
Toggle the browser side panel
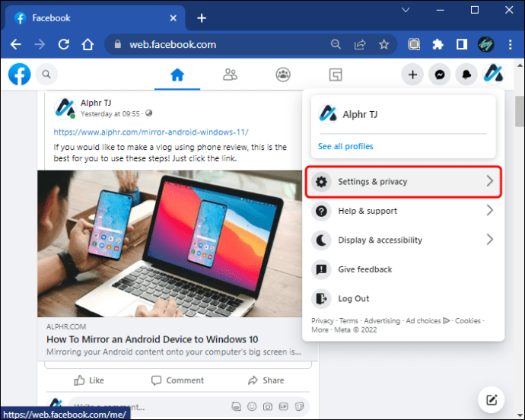click(462, 44)
